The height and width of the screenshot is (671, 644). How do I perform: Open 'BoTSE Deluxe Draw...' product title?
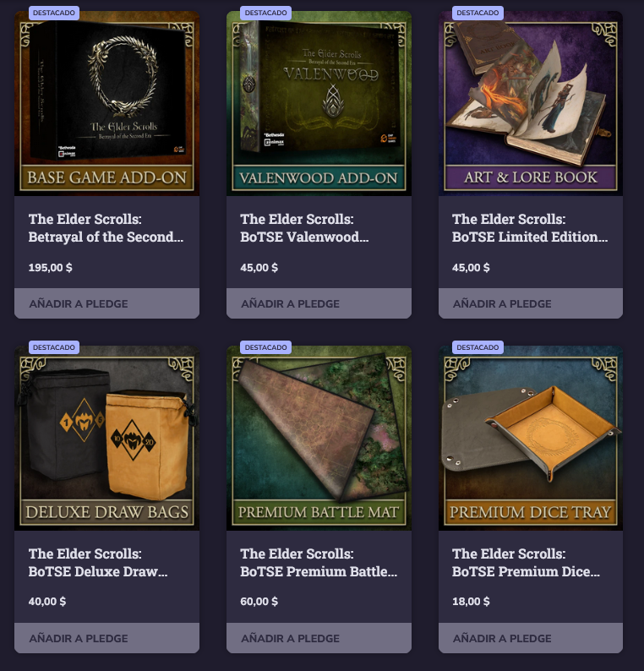98,563
